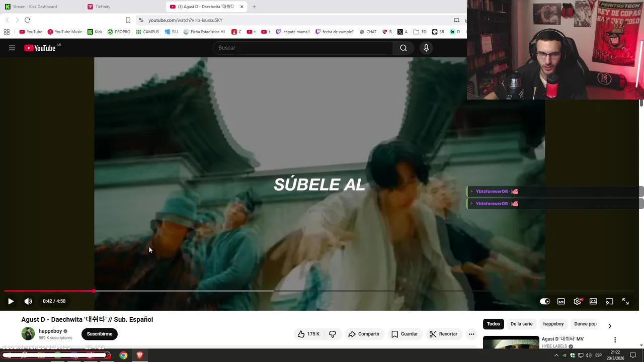This screenshot has height=362, width=644.
Task: Adjust system volume from tray speaker
Action: [589, 355]
